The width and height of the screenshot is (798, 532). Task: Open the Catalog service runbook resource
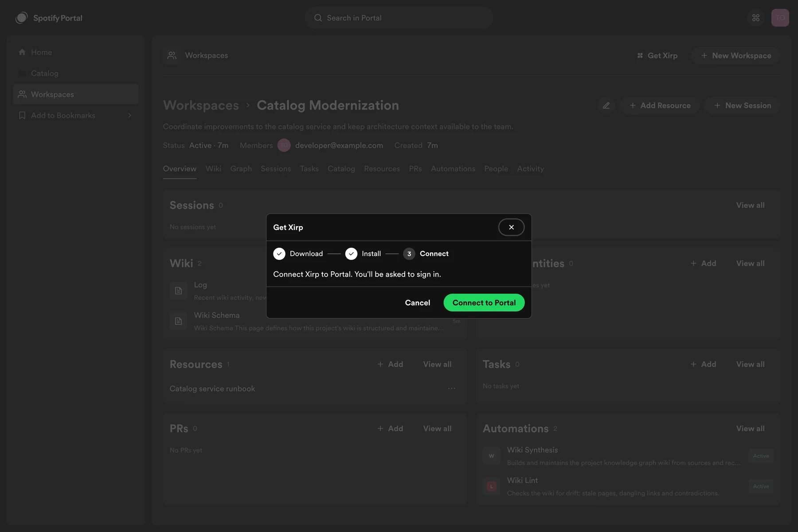tap(212, 389)
